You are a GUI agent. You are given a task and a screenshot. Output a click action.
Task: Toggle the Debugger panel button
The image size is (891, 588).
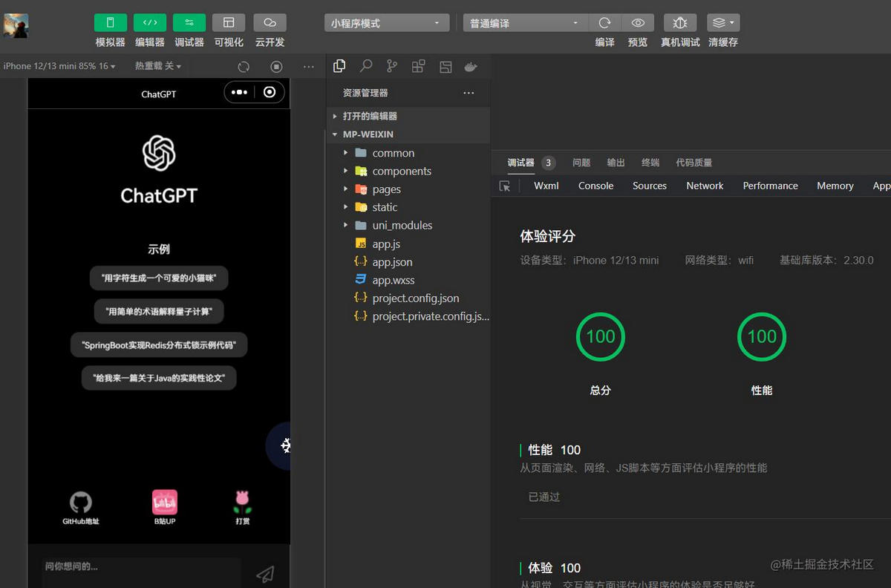coord(189,23)
